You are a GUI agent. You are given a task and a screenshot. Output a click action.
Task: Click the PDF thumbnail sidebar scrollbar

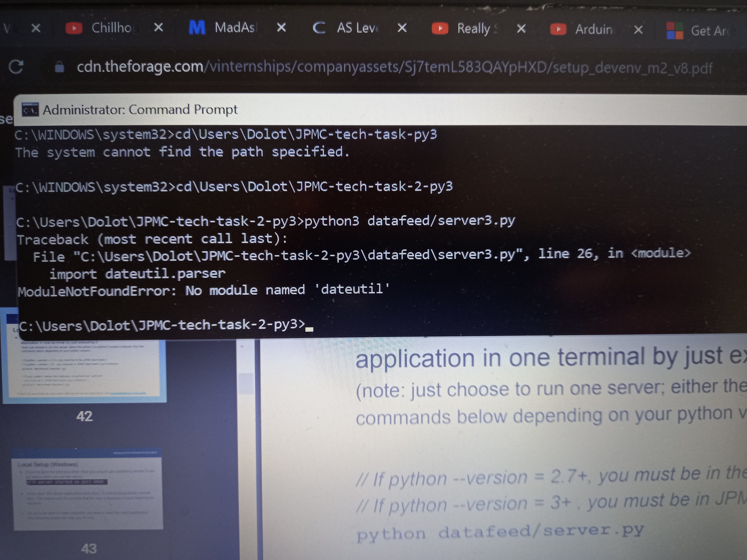(246, 383)
